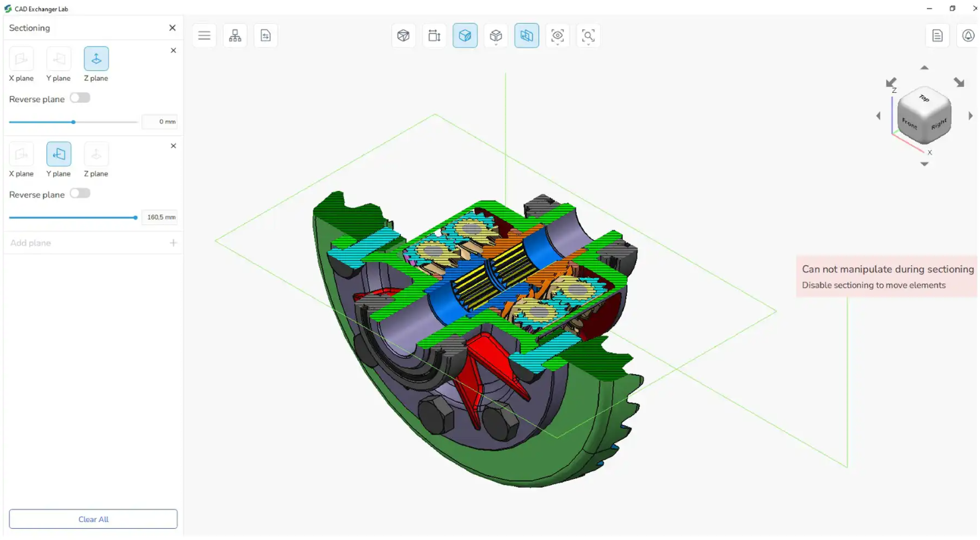The width and height of the screenshot is (980, 540).
Task: Click 'Disable sectioning to move elements' message
Action: pyautogui.click(x=874, y=285)
